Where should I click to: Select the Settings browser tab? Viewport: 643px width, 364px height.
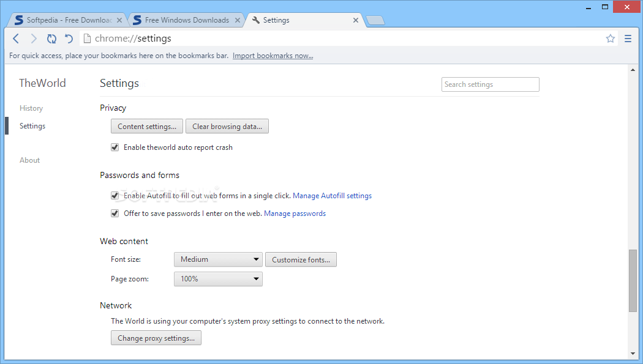[304, 20]
